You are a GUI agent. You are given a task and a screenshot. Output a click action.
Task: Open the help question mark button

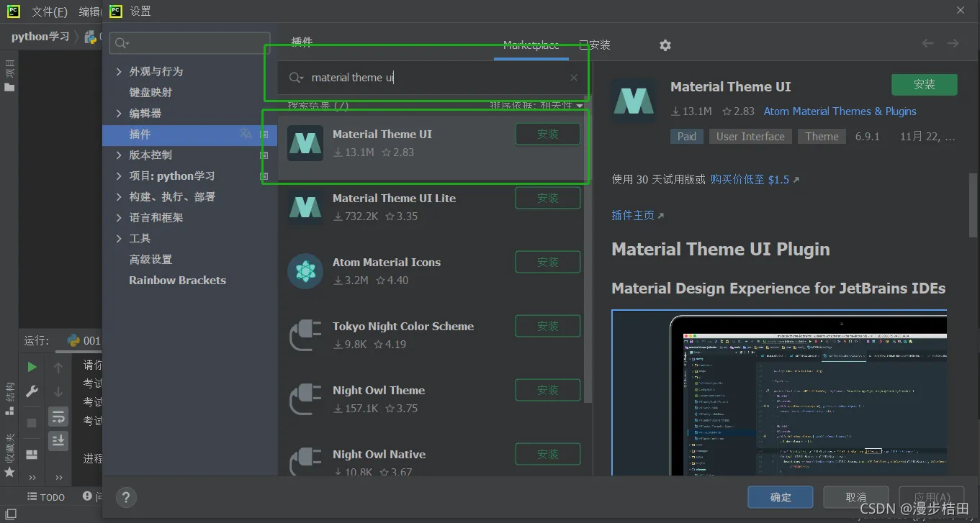(126, 497)
